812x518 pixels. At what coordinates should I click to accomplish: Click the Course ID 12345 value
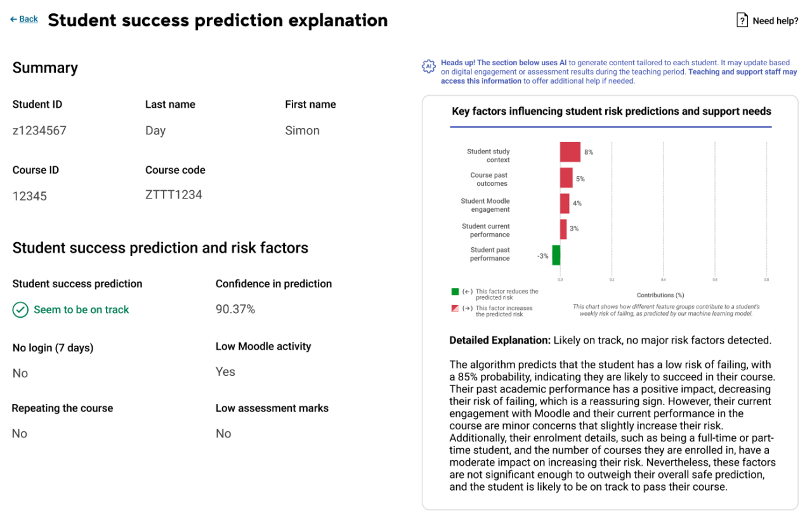pyautogui.click(x=29, y=196)
